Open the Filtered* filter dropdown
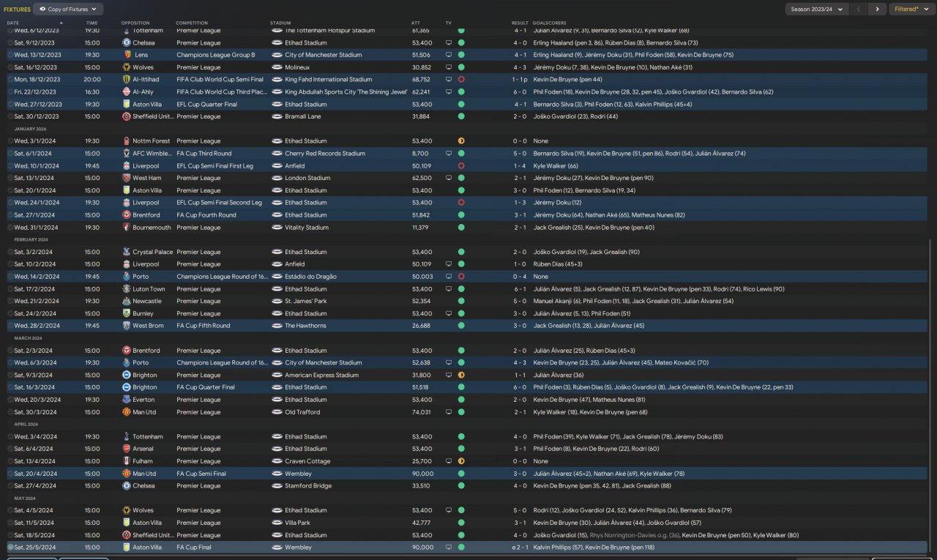 pos(911,10)
